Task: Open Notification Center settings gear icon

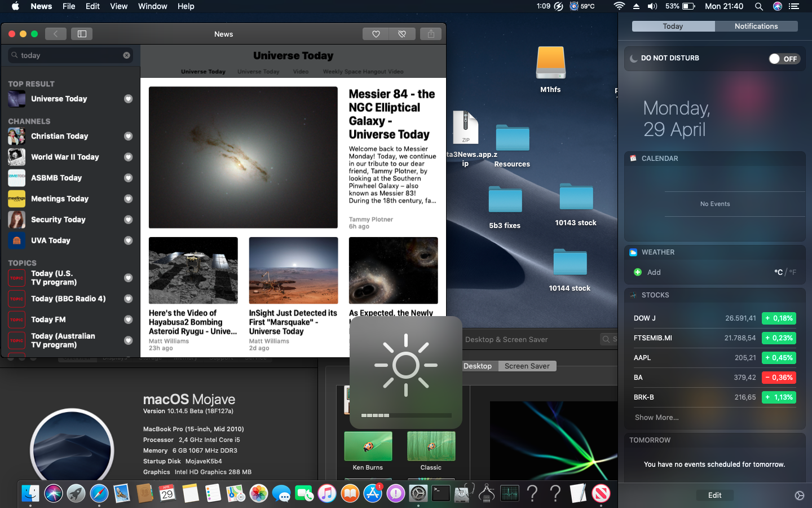Action: (x=800, y=495)
